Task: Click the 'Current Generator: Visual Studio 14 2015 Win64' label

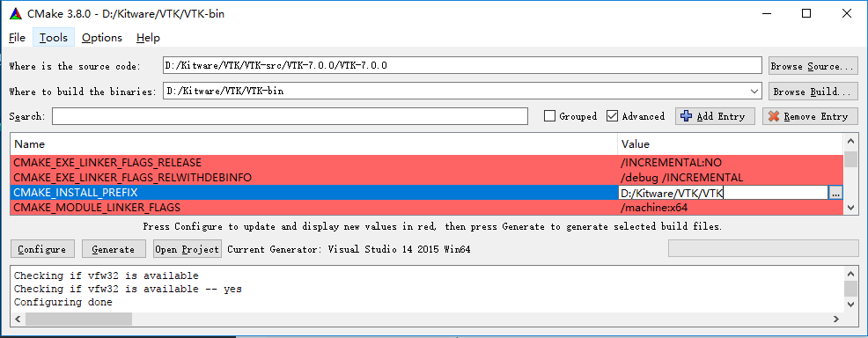Action: click(349, 249)
